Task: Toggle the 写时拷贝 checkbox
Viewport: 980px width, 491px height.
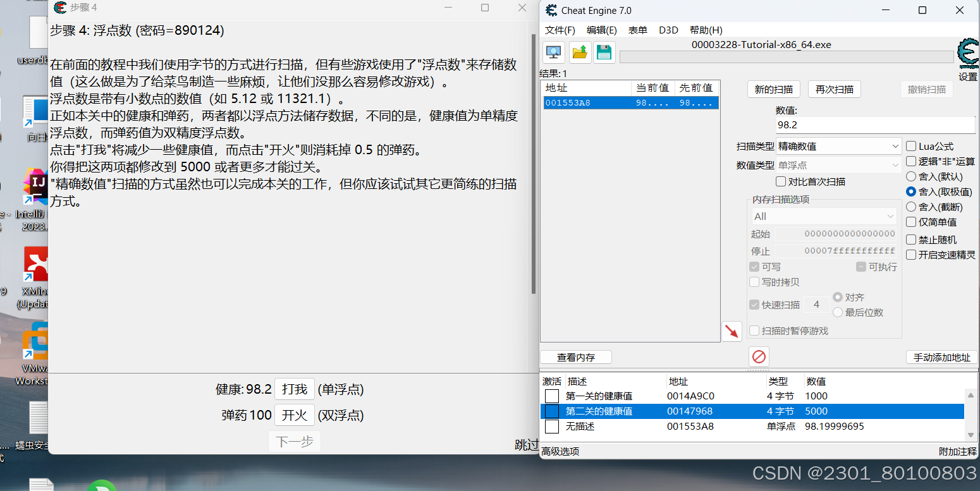Action: click(x=754, y=282)
